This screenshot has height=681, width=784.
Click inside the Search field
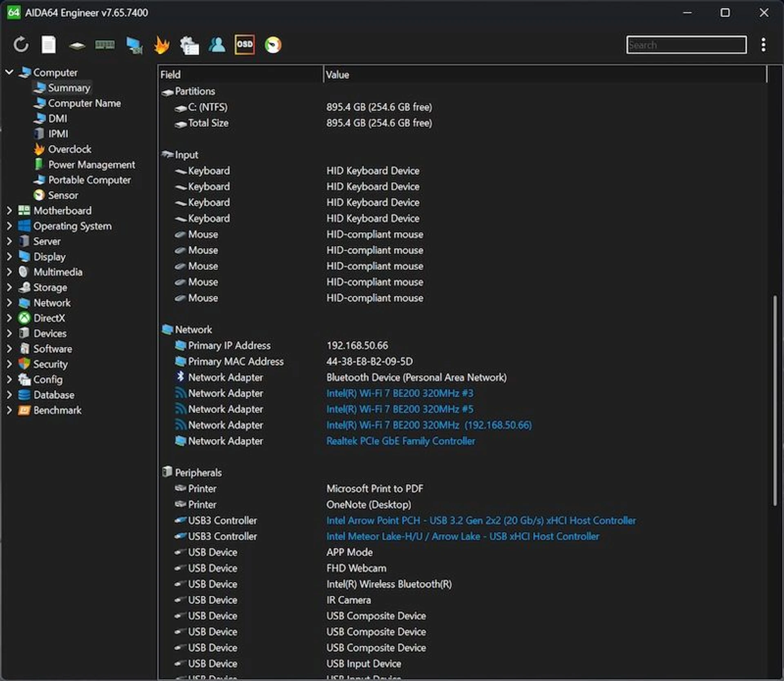point(686,45)
